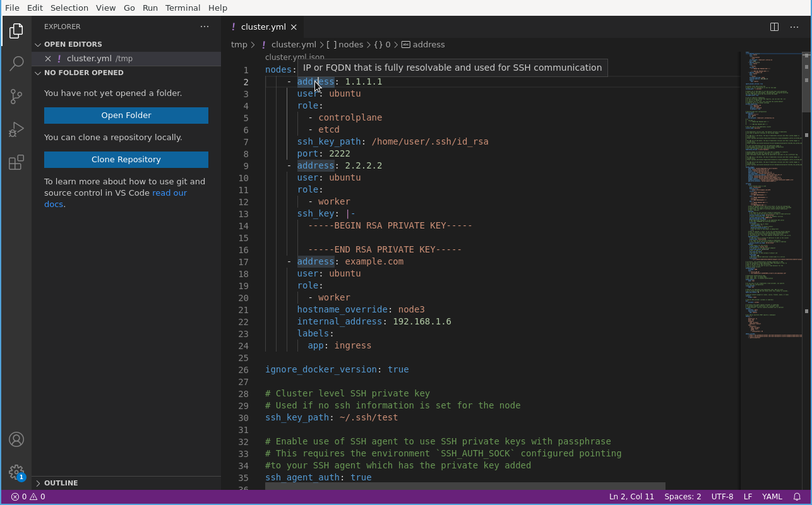Click the cluster.yml.json schema code lens
The width and height of the screenshot is (812, 505).
pos(295,57)
